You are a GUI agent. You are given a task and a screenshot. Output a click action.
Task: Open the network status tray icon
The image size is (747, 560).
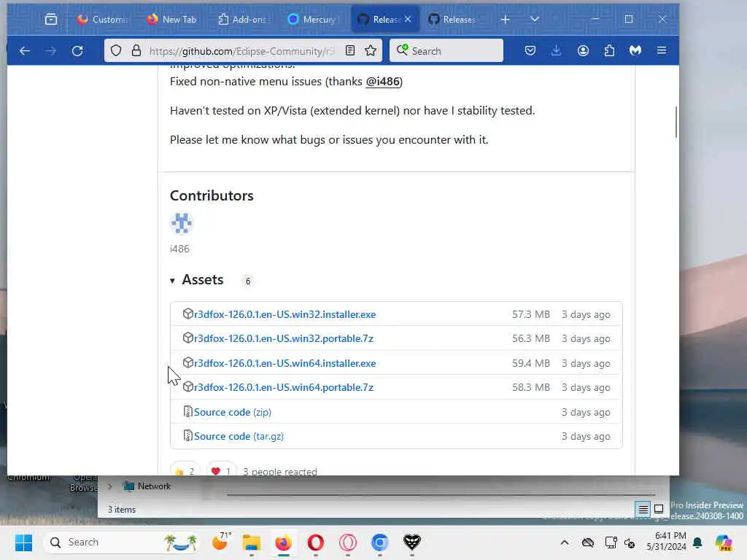(x=610, y=542)
